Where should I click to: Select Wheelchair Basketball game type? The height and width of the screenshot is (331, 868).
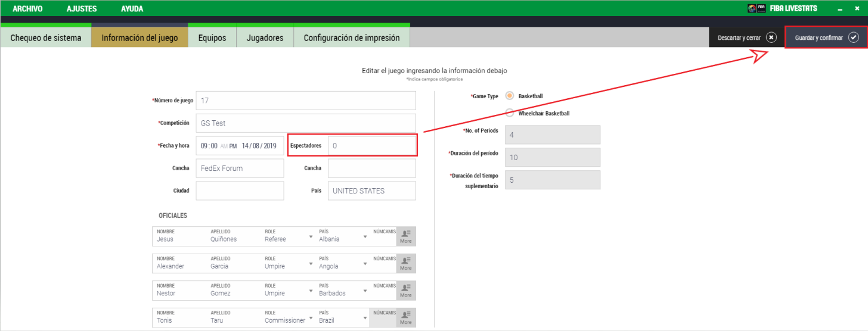point(510,113)
